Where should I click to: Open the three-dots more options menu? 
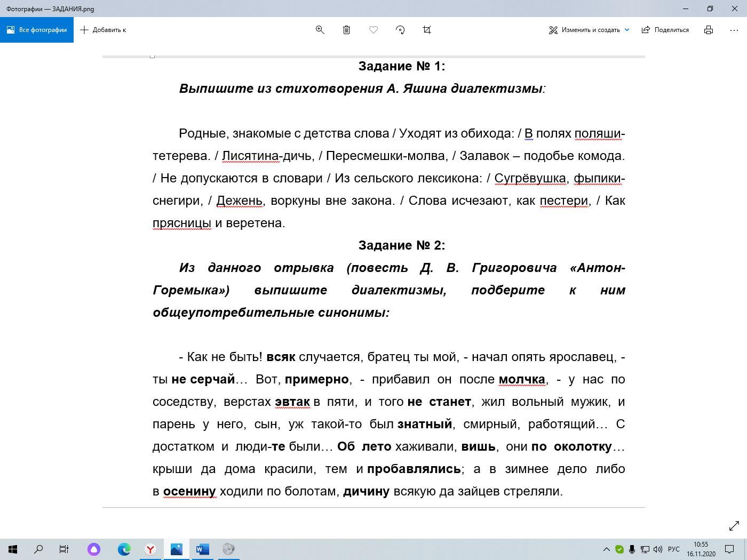point(734,30)
